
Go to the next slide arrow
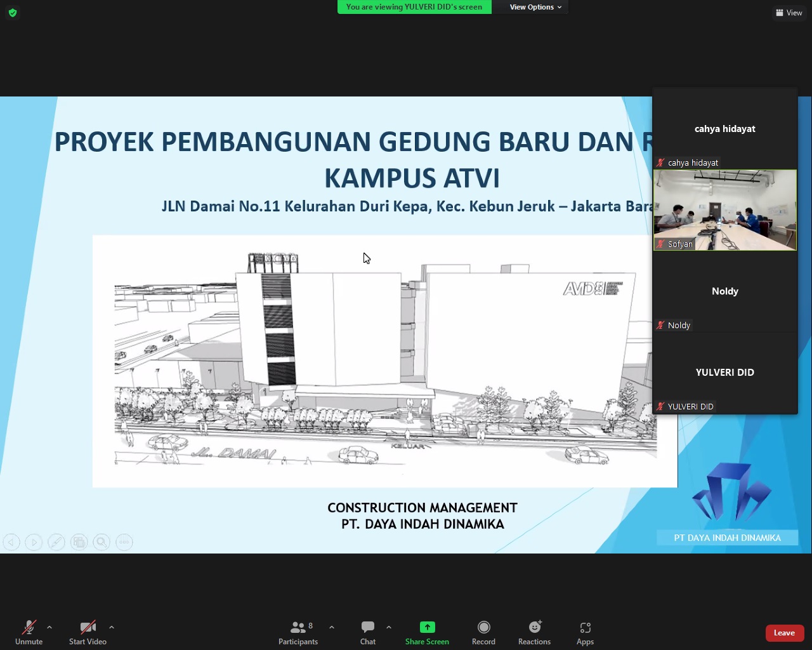(x=34, y=542)
